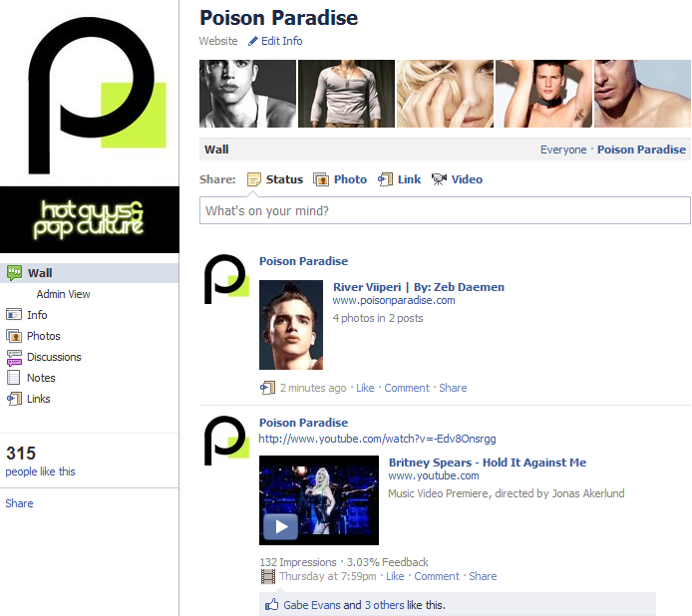Click the Status notepad icon
Screen dimensions: 692x616
pos(253,179)
